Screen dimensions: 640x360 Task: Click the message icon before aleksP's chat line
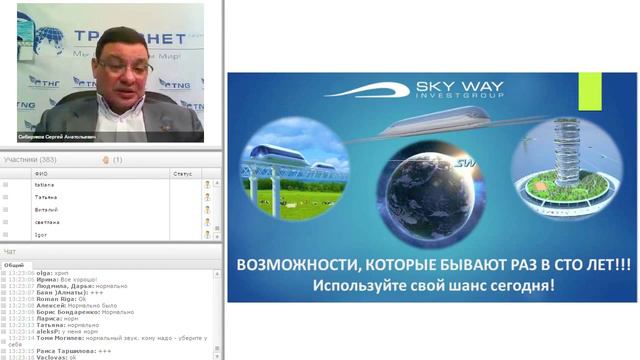click(x=4, y=331)
